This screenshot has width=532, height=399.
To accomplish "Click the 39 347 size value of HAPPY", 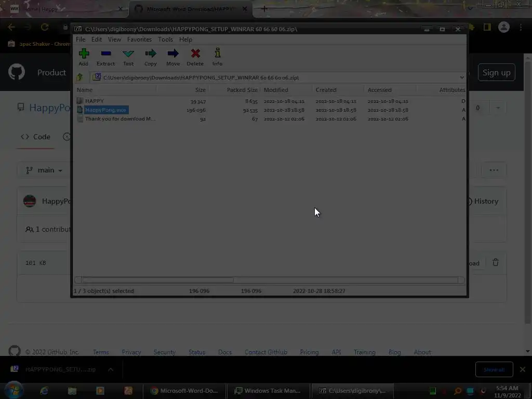I will click(x=198, y=101).
